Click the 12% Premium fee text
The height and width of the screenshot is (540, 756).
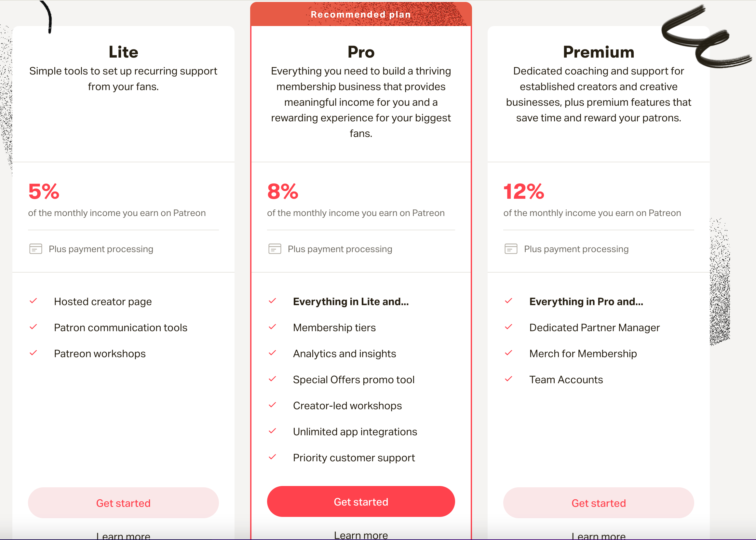pyautogui.click(x=524, y=192)
